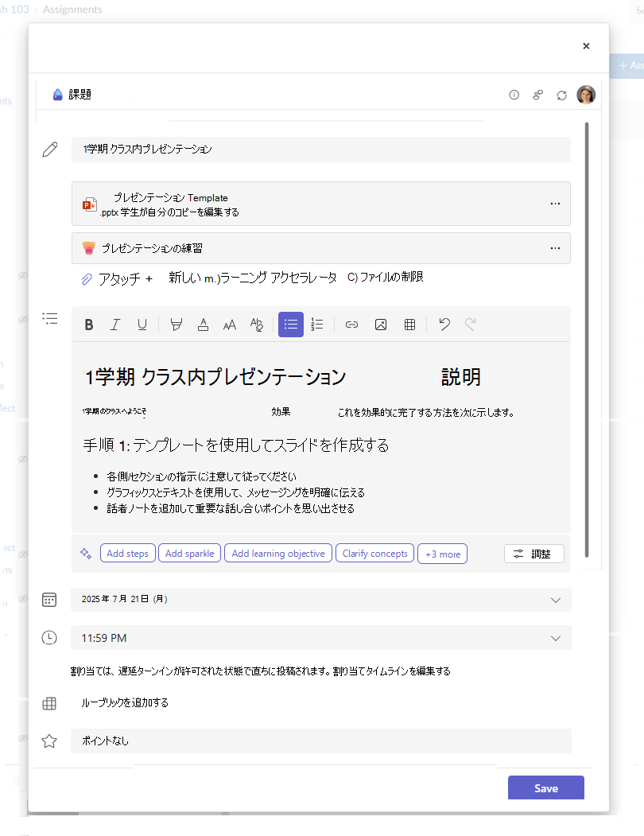644x836 pixels.
Task: Click 新しい ラーニング アクセラレータ
Action: 252,278
